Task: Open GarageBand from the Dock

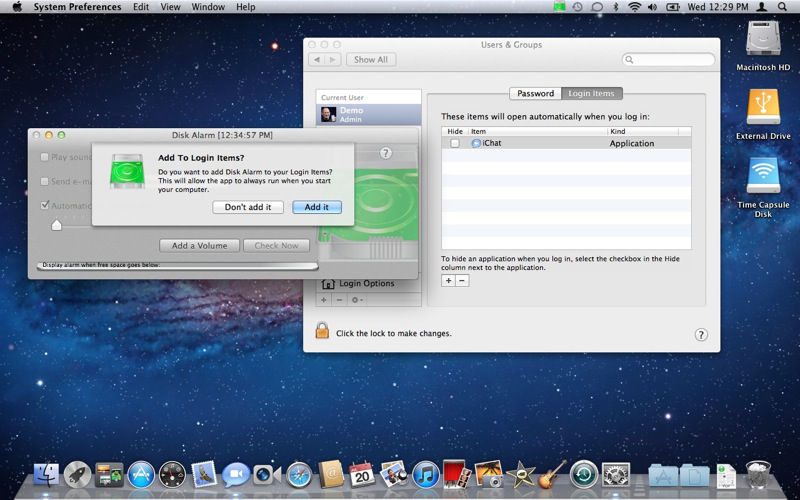Action: click(552, 474)
